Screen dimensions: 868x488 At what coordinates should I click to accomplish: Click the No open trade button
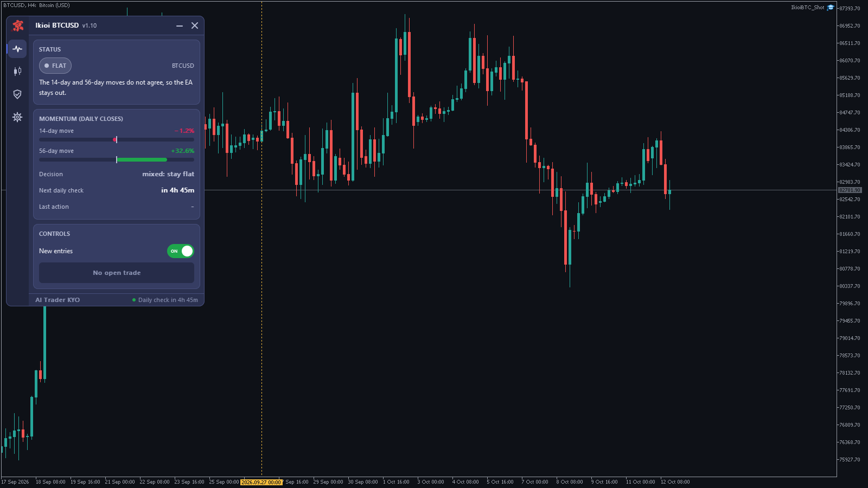(117, 273)
